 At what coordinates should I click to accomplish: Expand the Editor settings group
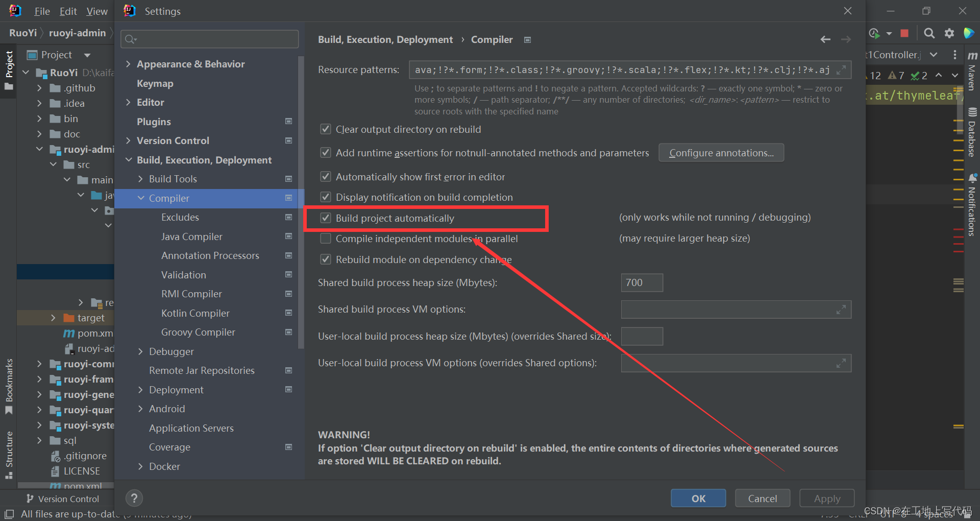tap(128, 102)
